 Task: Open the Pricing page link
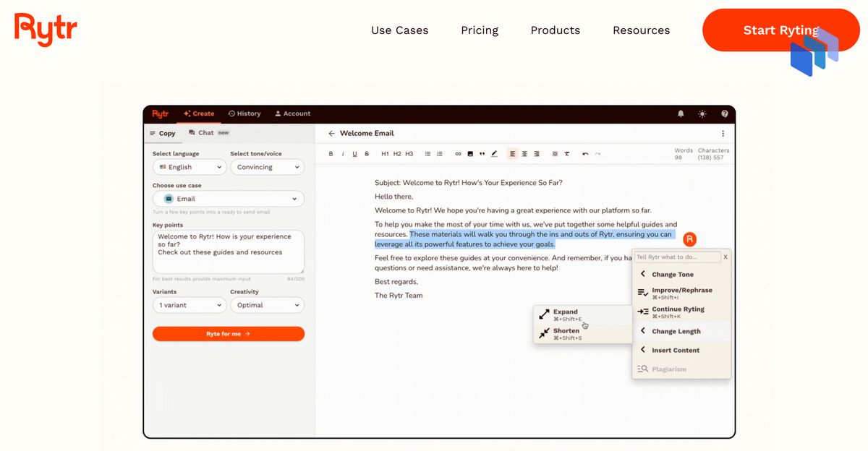(480, 30)
